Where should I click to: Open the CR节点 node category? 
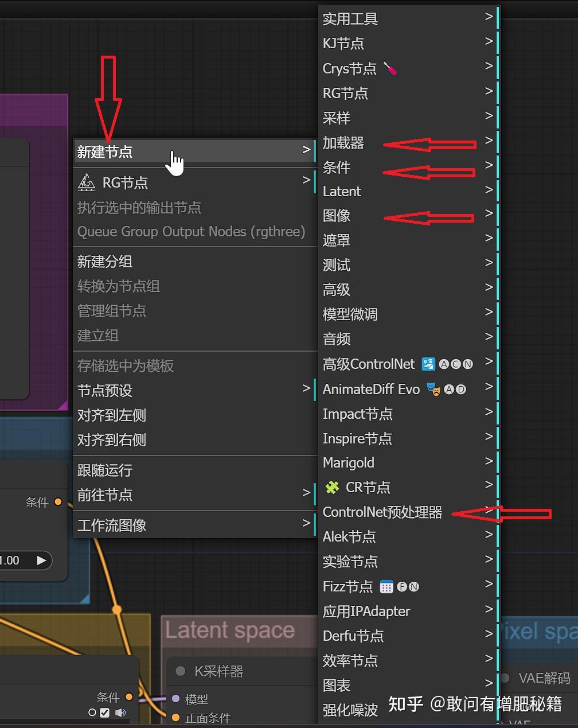pos(408,488)
